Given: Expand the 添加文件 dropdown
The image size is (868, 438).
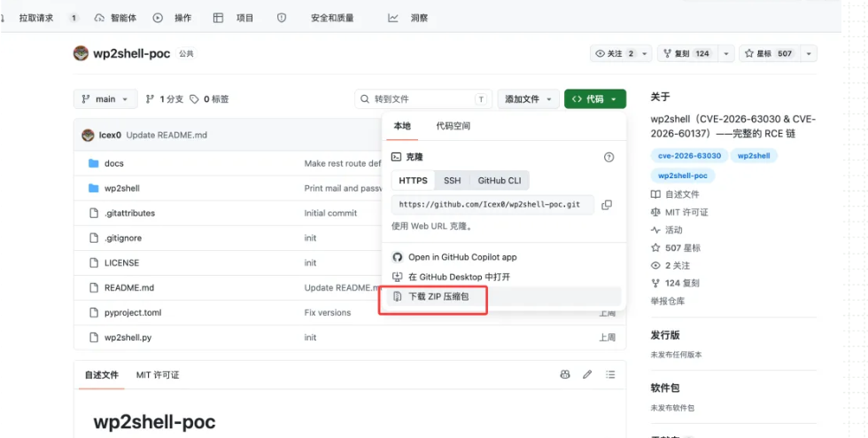Looking at the screenshot, I should (527, 99).
